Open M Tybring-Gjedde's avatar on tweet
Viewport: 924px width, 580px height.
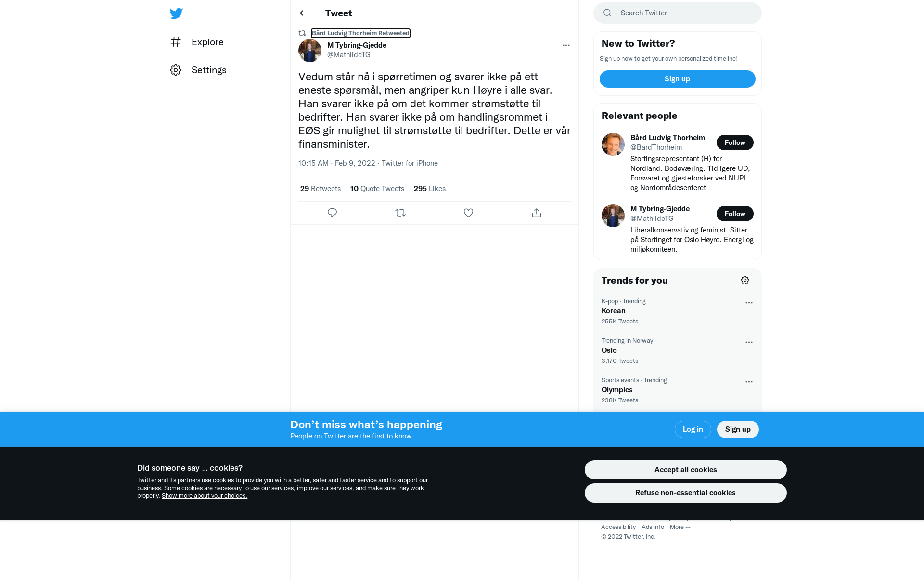point(310,51)
